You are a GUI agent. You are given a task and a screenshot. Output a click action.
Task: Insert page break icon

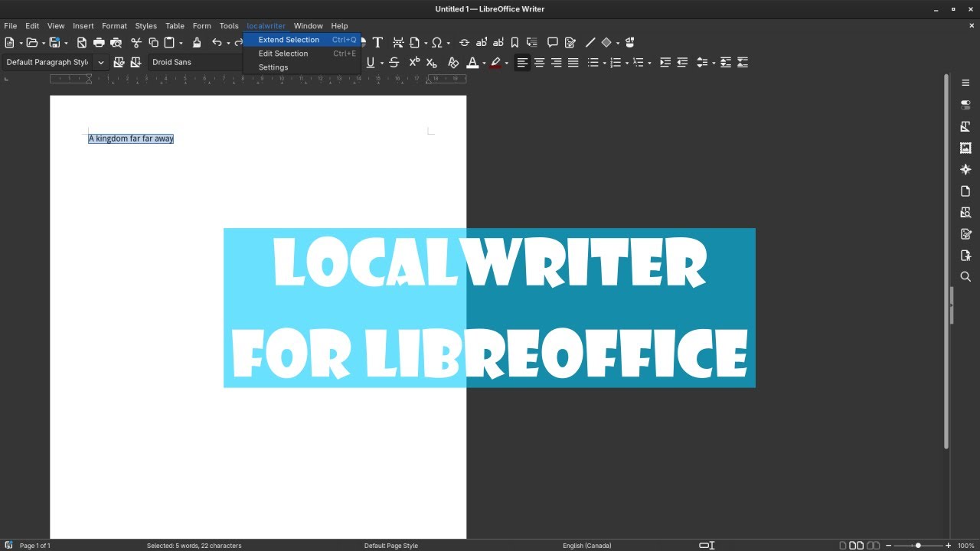click(398, 43)
